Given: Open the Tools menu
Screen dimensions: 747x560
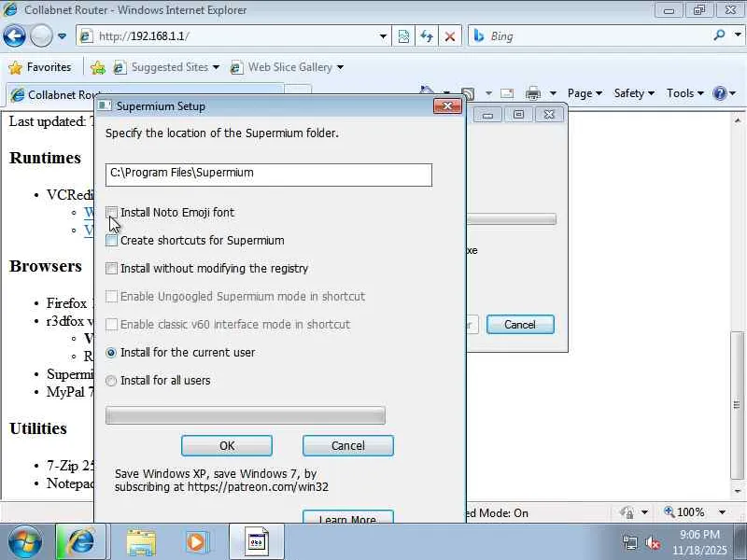Looking at the screenshot, I should [685, 93].
